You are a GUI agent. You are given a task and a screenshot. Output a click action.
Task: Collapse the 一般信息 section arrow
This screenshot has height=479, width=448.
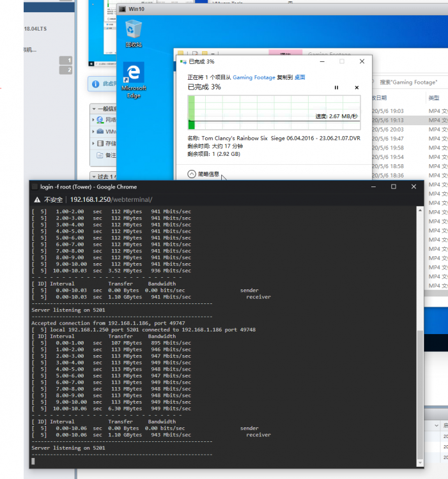point(94,109)
